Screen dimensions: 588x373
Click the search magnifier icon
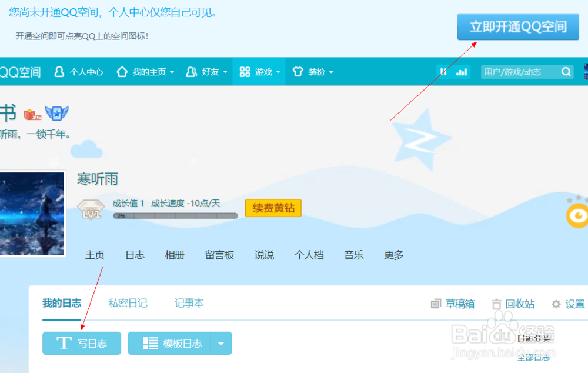tap(566, 72)
